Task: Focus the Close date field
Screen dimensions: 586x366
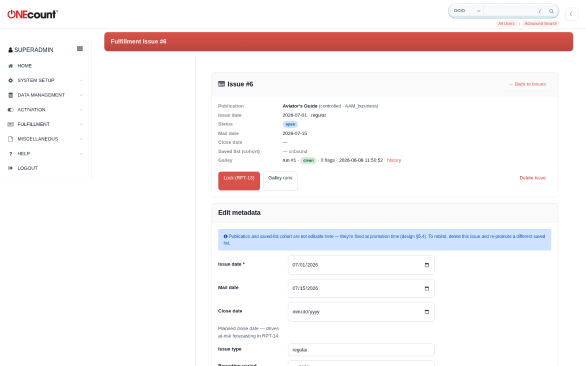Action: coord(361,312)
